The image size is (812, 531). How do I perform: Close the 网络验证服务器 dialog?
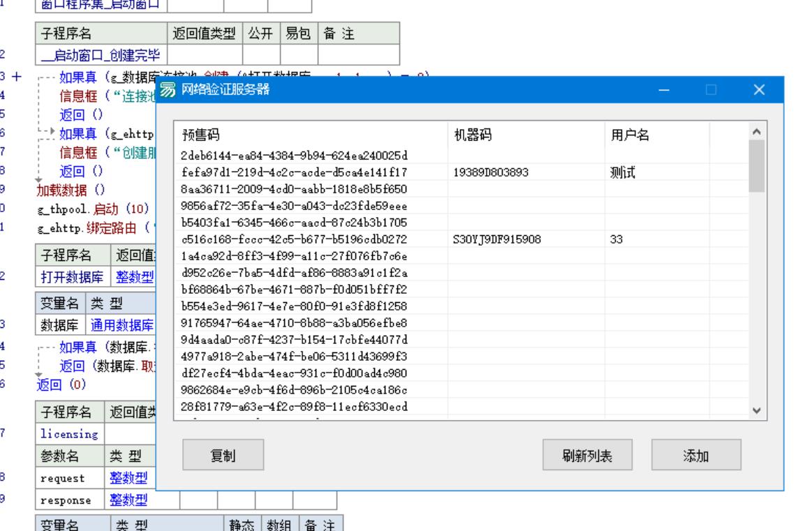760,89
